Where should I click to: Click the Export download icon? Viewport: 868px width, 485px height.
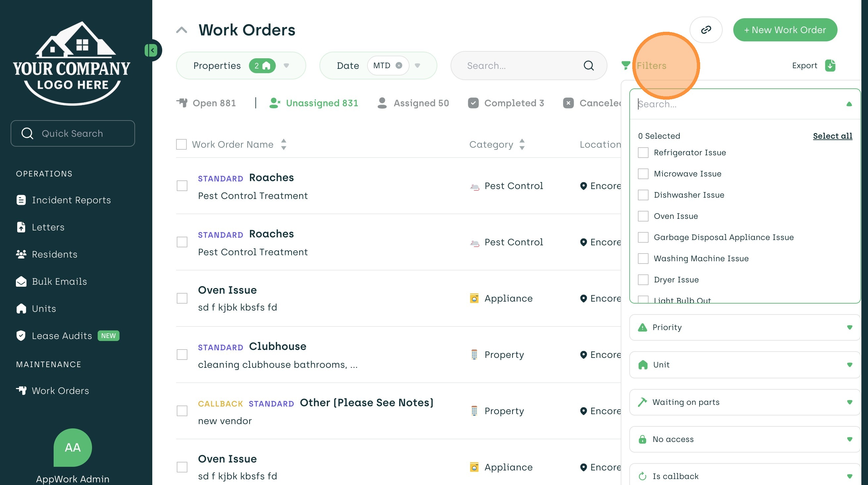point(830,66)
